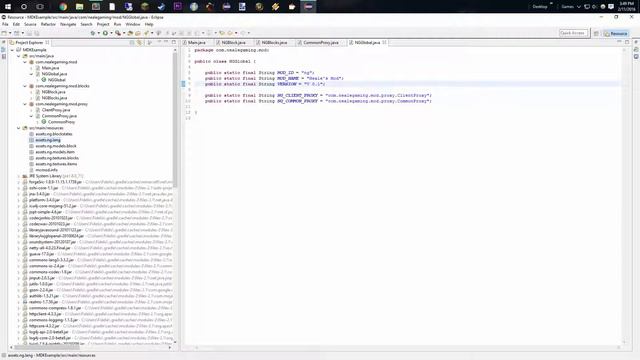This screenshot has height=360, width=640.
Task: Collapse the CommonProxy.java tree node
Action: pyautogui.click(x=31, y=116)
